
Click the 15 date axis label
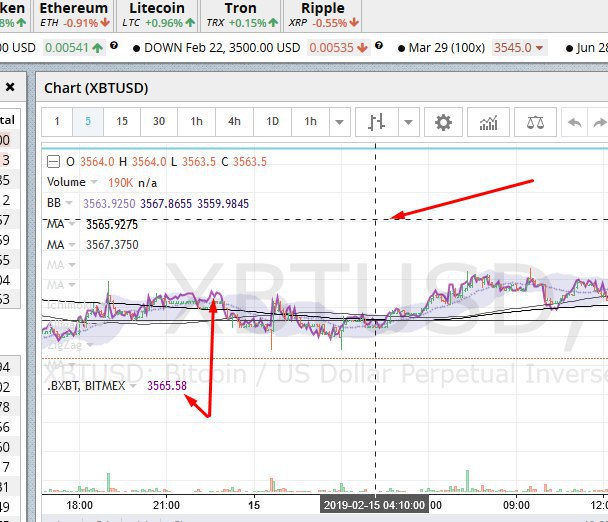click(x=254, y=505)
